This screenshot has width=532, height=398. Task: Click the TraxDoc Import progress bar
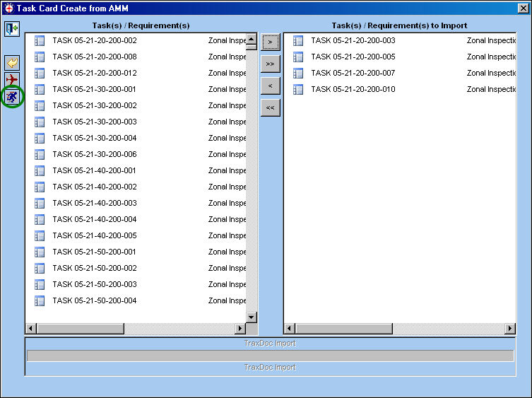pyautogui.click(x=270, y=356)
